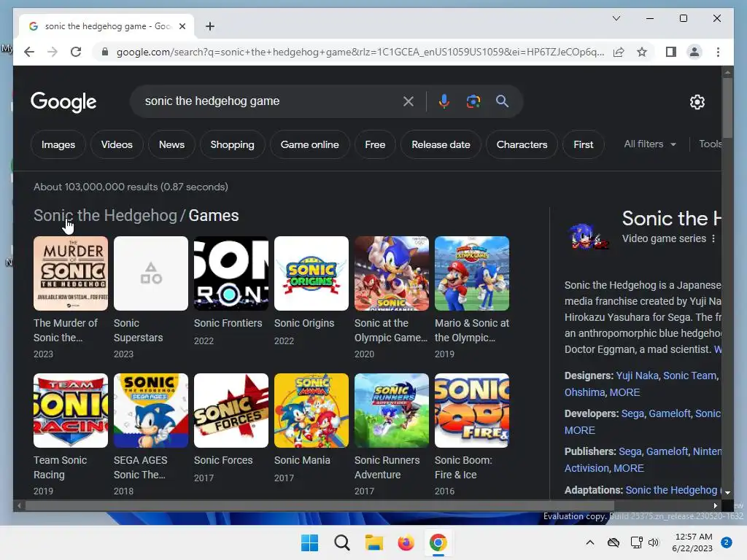Start voice search with microphone
The image size is (747, 560).
pyautogui.click(x=444, y=101)
